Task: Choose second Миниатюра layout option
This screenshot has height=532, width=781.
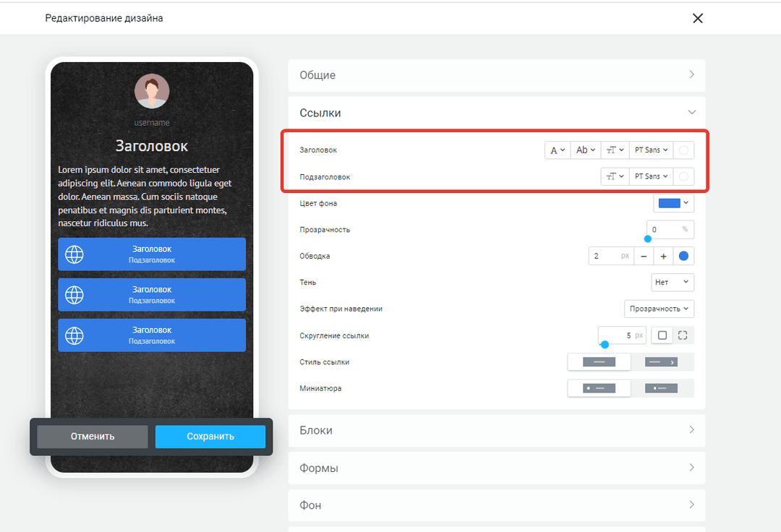Action: [x=662, y=388]
